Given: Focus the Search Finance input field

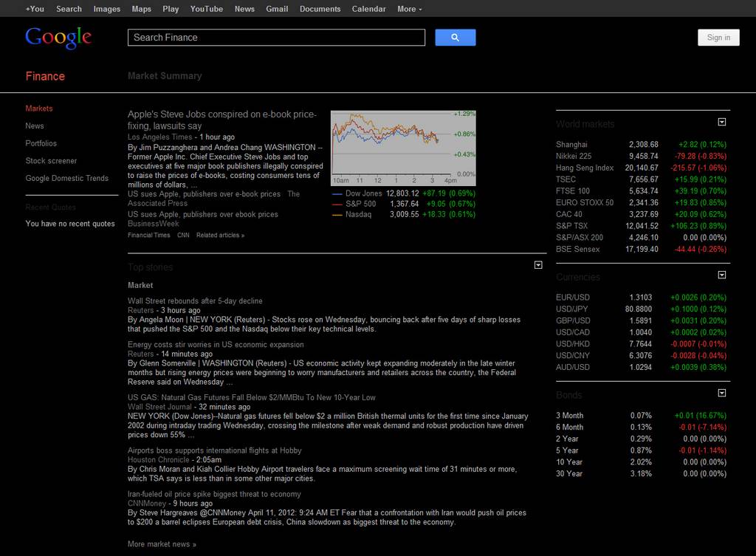Looking at the screenshot, I should (x=276, y=38).
